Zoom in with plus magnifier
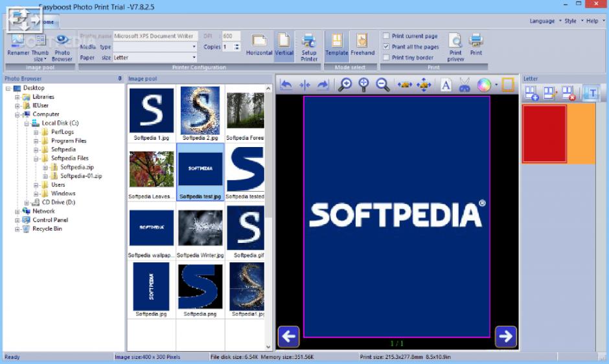Image resolution: width=609 pixels, height=364 pixels. click(x=345, y=85)
